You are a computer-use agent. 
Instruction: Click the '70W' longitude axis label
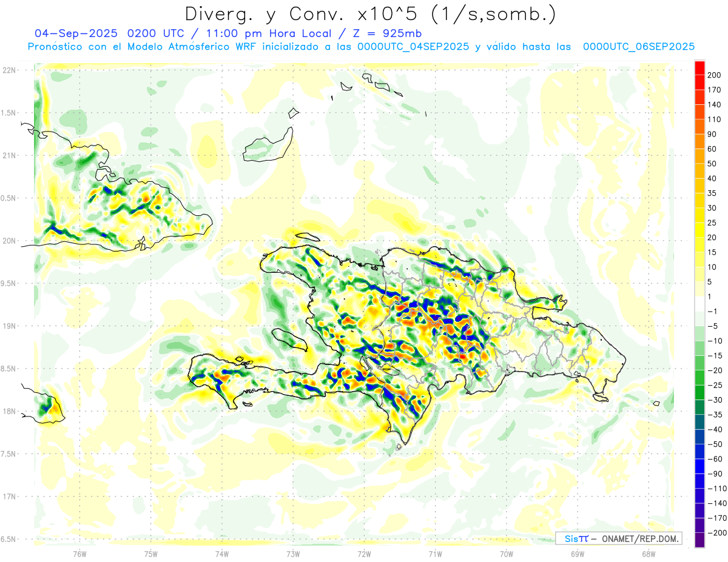pos(507,554)
